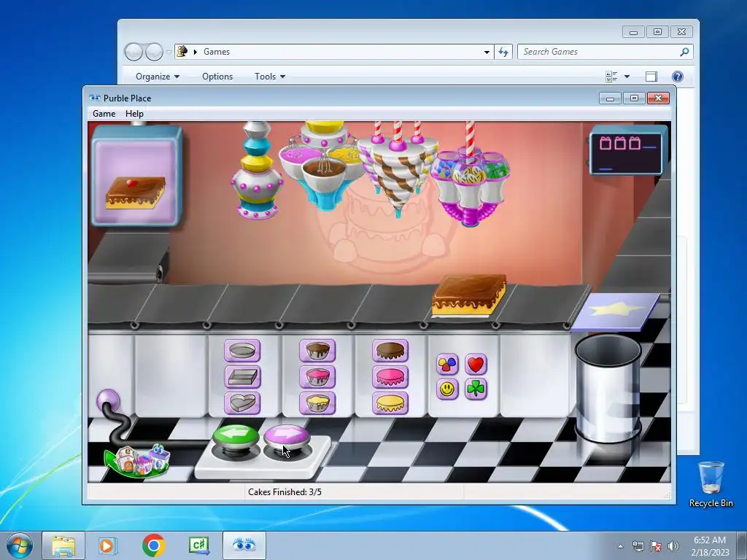Image resolution: width=747 pixels, height=560 pixels.
Task: Click the Purble Place taskbar button
Action: tap(244, 545)
